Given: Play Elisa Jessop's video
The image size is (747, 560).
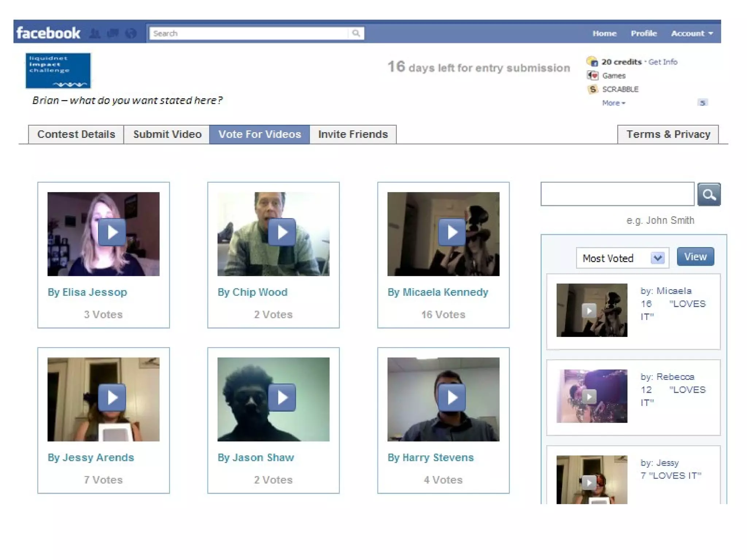Looking at the screenshot, I should click(112, 232).
